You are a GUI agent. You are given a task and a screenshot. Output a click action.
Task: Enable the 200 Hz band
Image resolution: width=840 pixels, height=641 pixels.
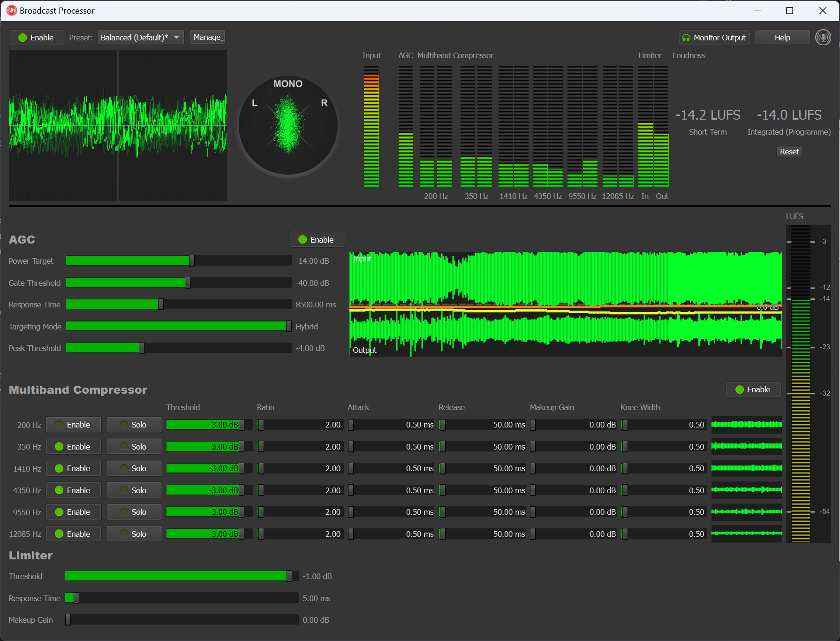73,425
